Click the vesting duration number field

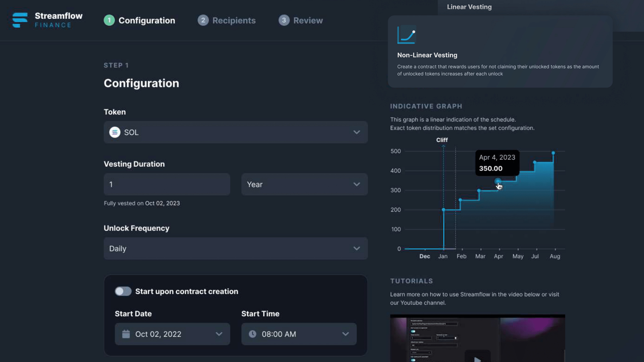click(x=167, y=184)
